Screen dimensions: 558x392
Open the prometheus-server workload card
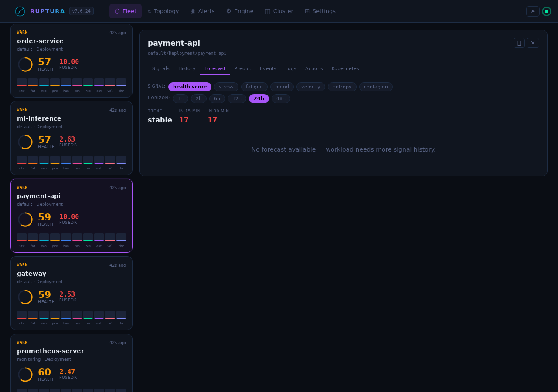pyautogui.click(x=71, y=363)
